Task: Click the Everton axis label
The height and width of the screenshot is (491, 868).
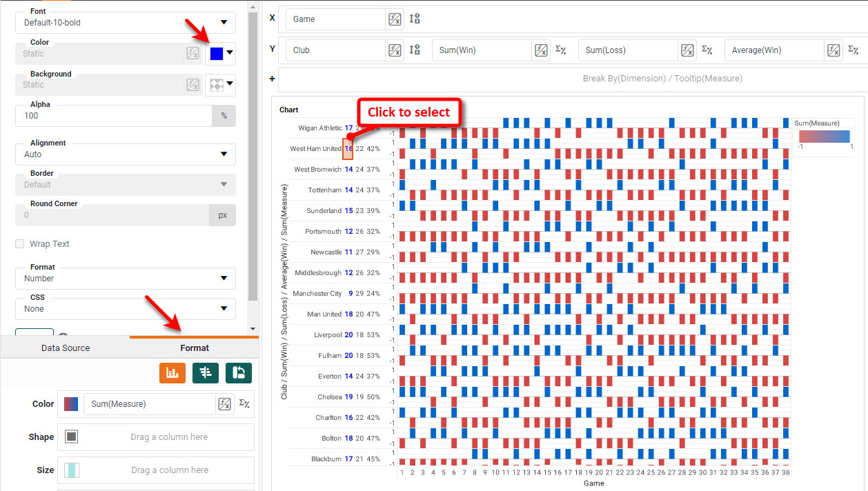Action: click(331, 377)
